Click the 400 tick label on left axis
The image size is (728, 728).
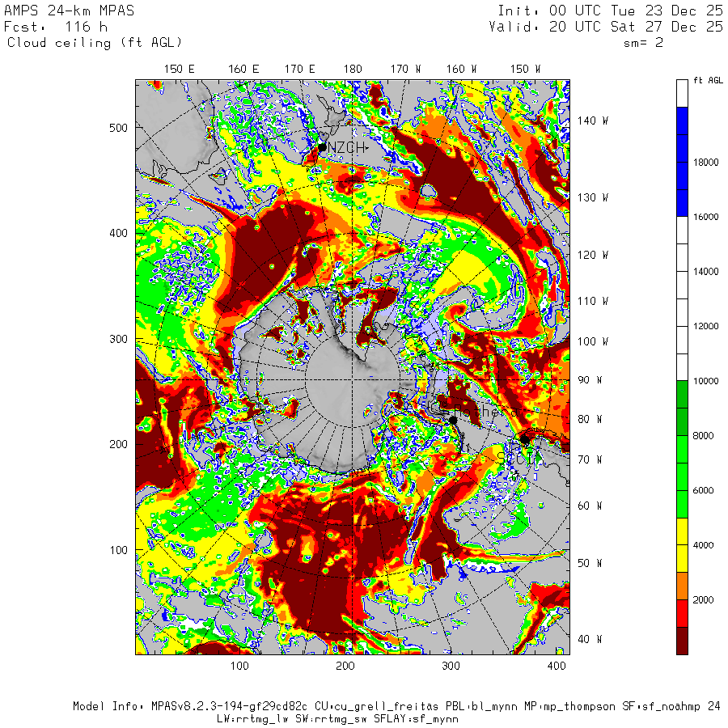118,233
